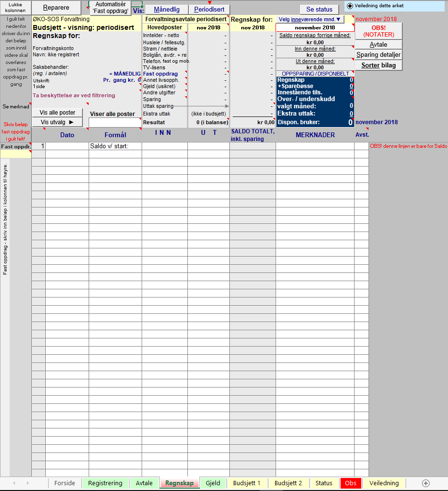Click 'Dispon. bruker:' value cell

[351, 122]
